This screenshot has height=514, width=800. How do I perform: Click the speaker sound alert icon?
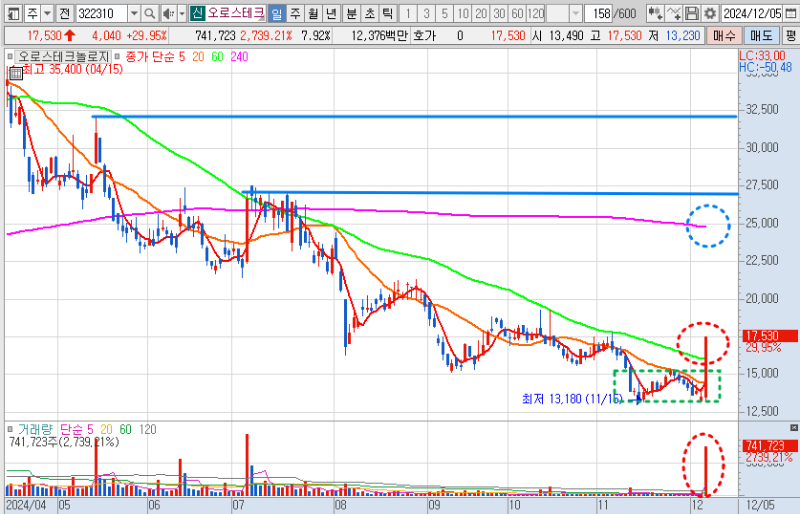(168, 13)
